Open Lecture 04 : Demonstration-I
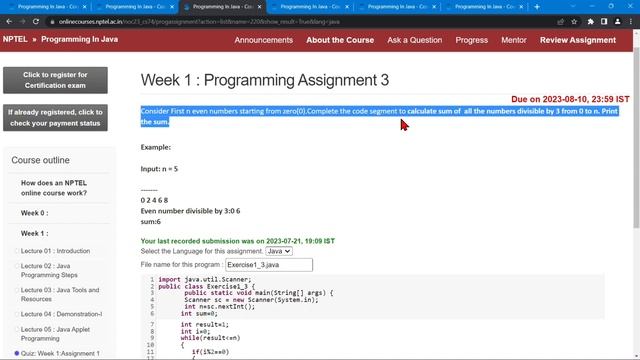Screen dimensions: 640x360 click(61, 314)
